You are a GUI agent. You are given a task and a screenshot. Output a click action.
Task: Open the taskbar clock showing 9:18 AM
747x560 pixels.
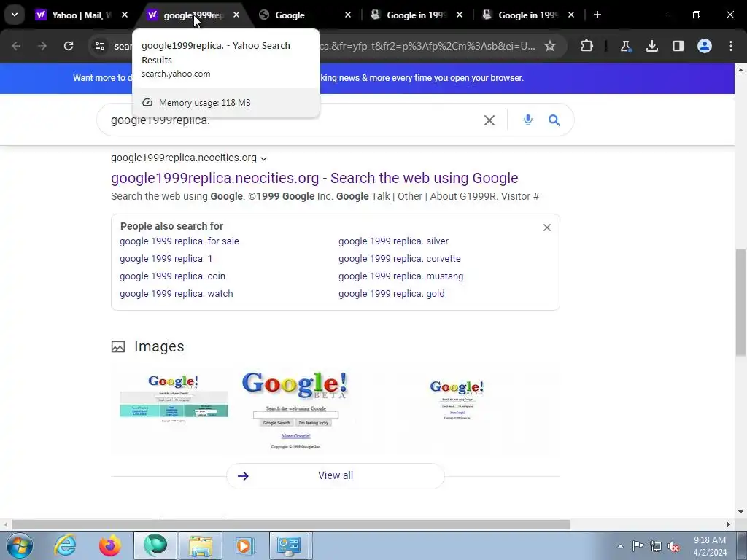[710, 546]
